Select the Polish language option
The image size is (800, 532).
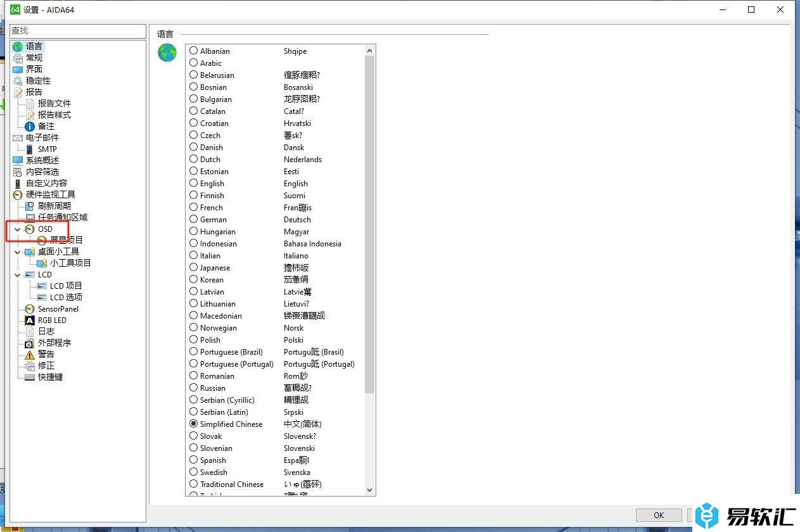(x=194, y=339)
